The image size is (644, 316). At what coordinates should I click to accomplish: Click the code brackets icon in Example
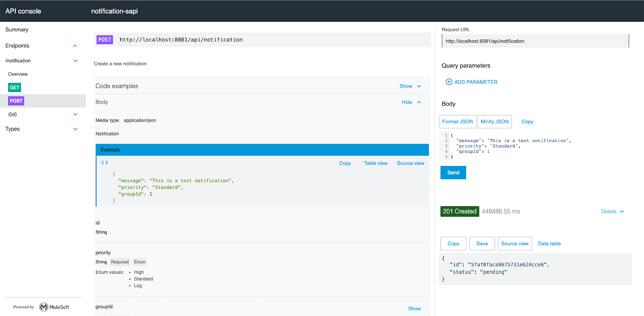coord(105,162)
